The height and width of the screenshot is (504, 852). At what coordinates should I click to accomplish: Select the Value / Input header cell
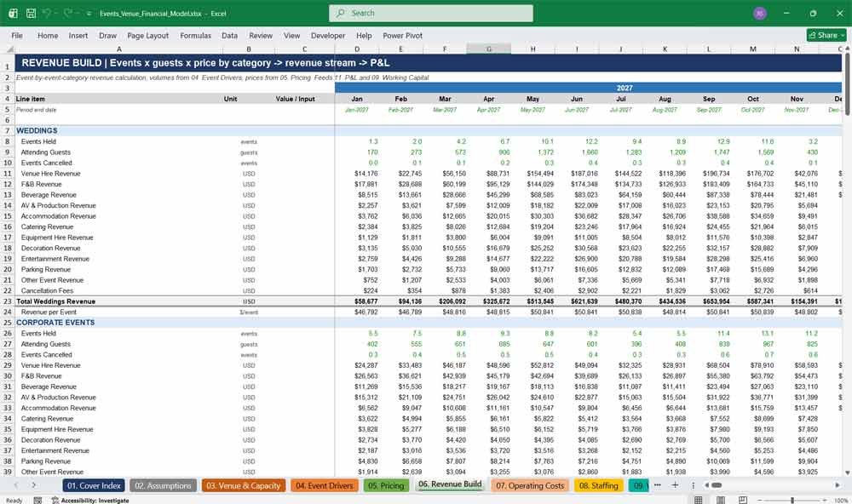[x=295, y=99]
